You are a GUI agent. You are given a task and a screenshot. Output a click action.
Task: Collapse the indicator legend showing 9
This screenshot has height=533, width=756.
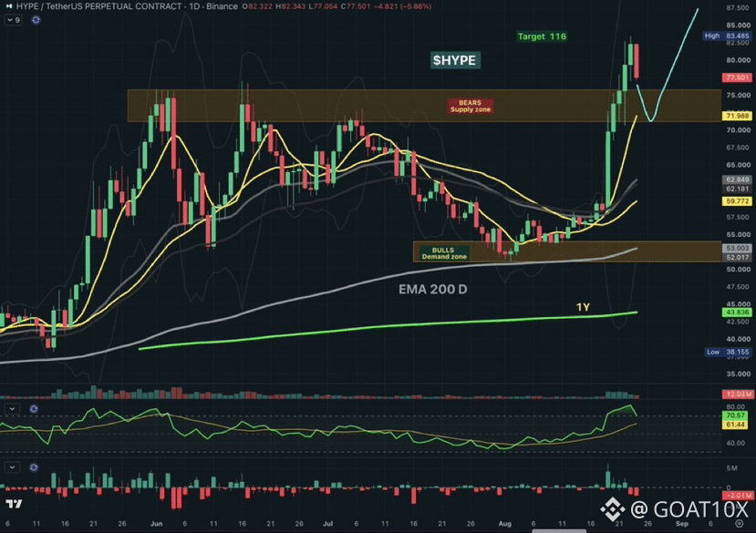(x=14, y=20)
